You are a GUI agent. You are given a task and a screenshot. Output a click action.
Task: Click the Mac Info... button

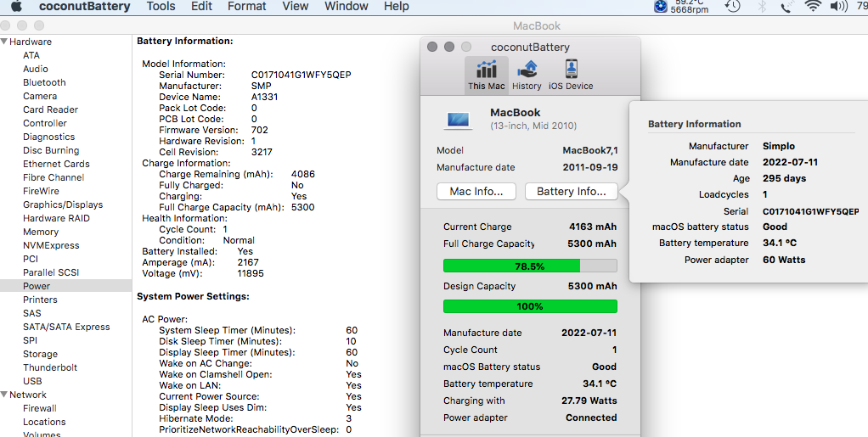pos(476,192)
